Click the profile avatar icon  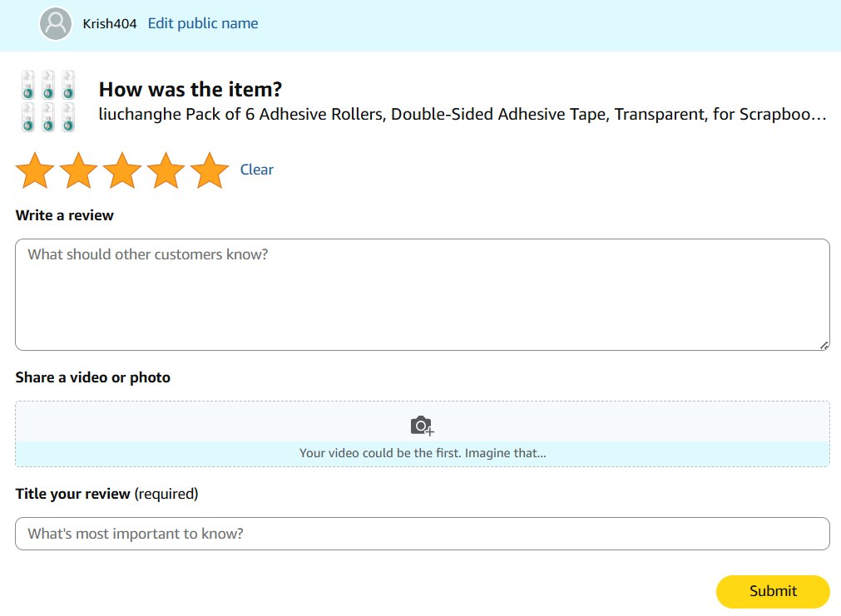point(56,24)
